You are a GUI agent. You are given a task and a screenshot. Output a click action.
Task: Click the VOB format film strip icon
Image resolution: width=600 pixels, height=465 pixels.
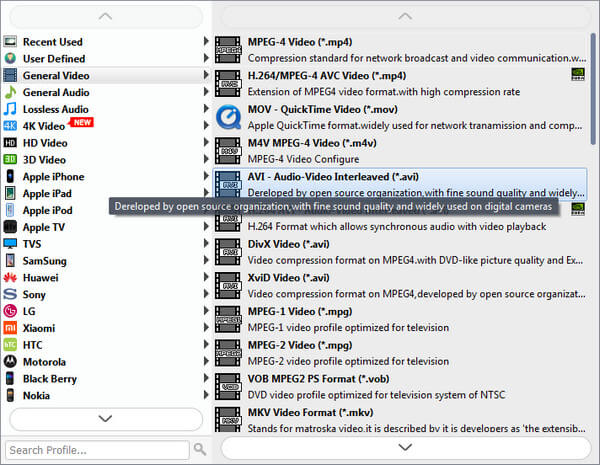point(228,387)
